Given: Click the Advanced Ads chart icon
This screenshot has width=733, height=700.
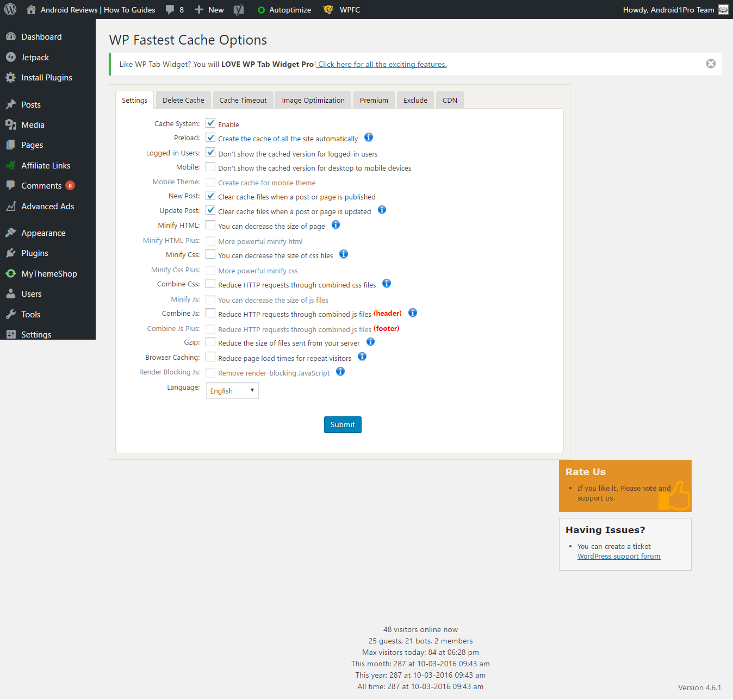Looking at the screenshot, I should pyautogui.click(x=11, y=207).
